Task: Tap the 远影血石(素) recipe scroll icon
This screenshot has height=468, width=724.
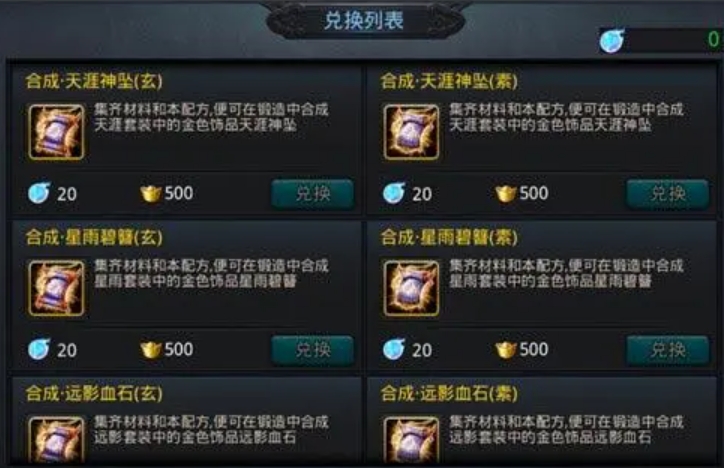Action: (411, 439)
